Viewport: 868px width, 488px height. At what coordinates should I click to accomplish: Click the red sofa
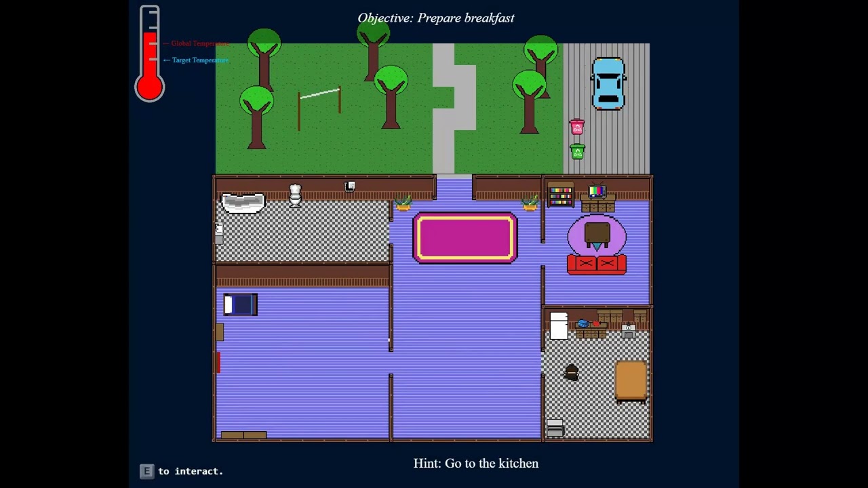pyautogui.click(x=597, y=264)
